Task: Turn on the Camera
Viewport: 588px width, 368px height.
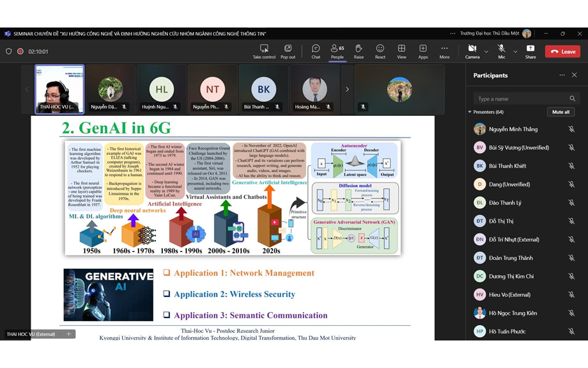Action: (472, 52)
